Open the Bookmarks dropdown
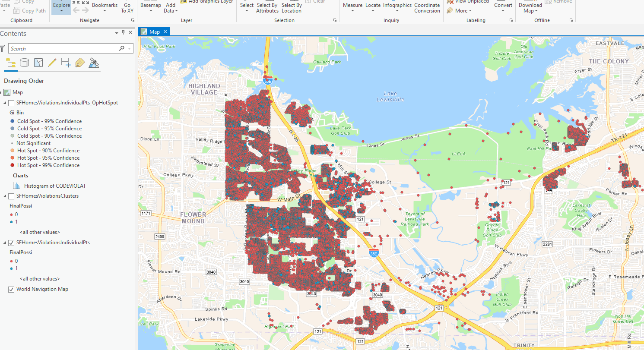 (x=105, y=7)
